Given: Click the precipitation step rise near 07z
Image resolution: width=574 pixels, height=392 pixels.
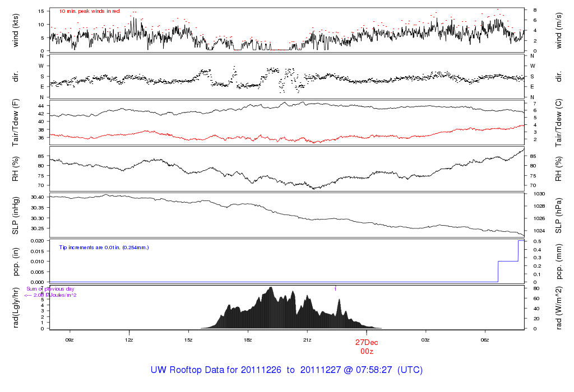Looking at the screenshot, I should point(498,272).
